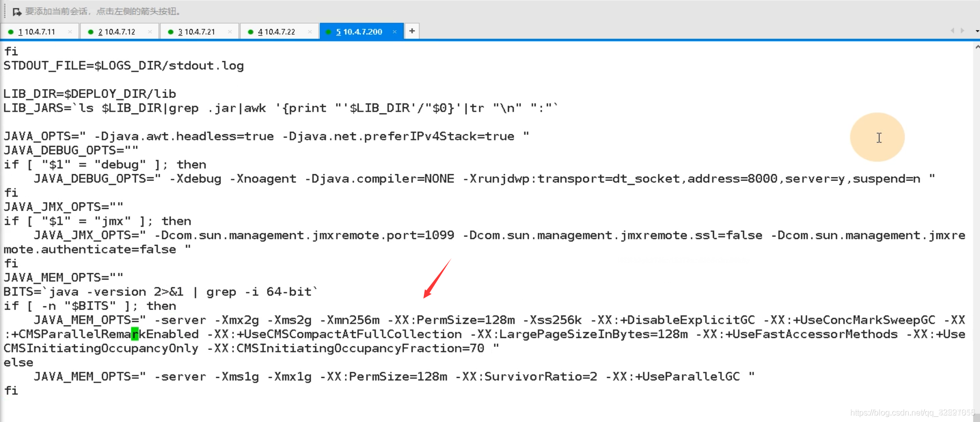The height and width of the screenshot is (422, 980).
Task: Click the JAVA_JMX_OPTS="" empty assignment line
Action: click(64, 207)
